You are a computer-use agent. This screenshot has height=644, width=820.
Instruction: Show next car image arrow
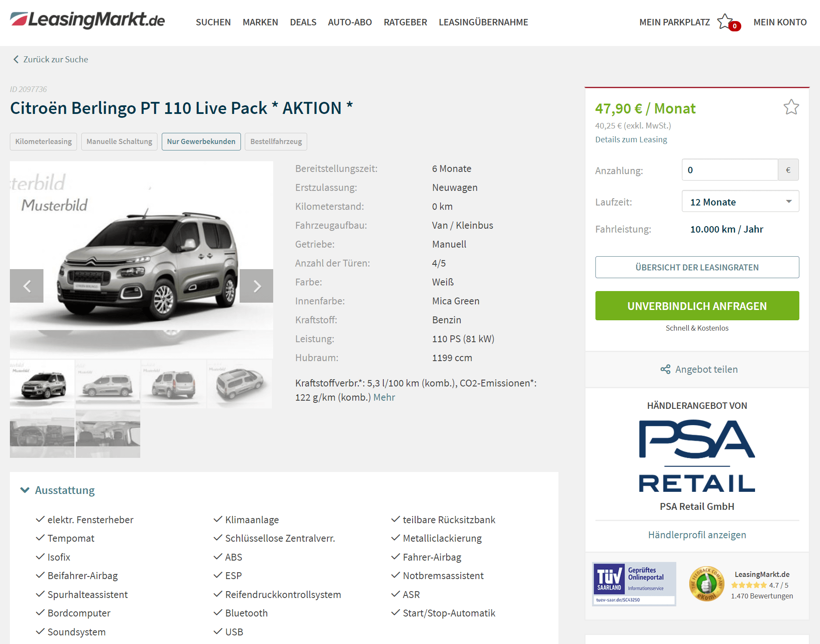(x=256, y=286)
